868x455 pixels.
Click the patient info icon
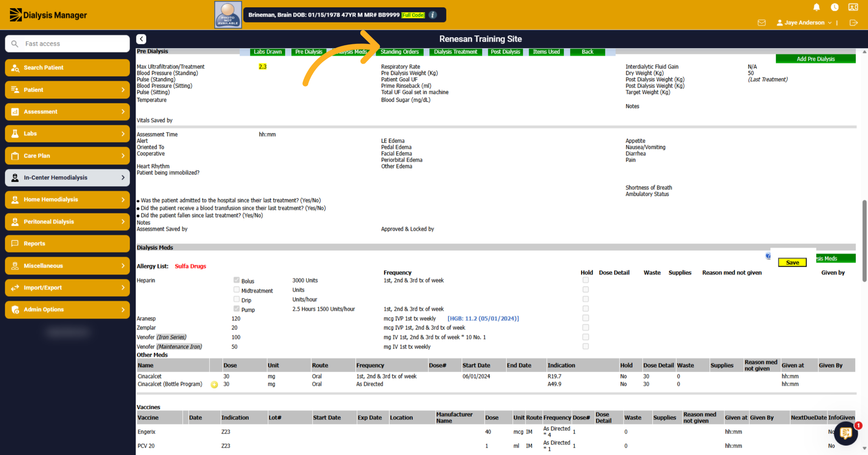tap(433, 15)
